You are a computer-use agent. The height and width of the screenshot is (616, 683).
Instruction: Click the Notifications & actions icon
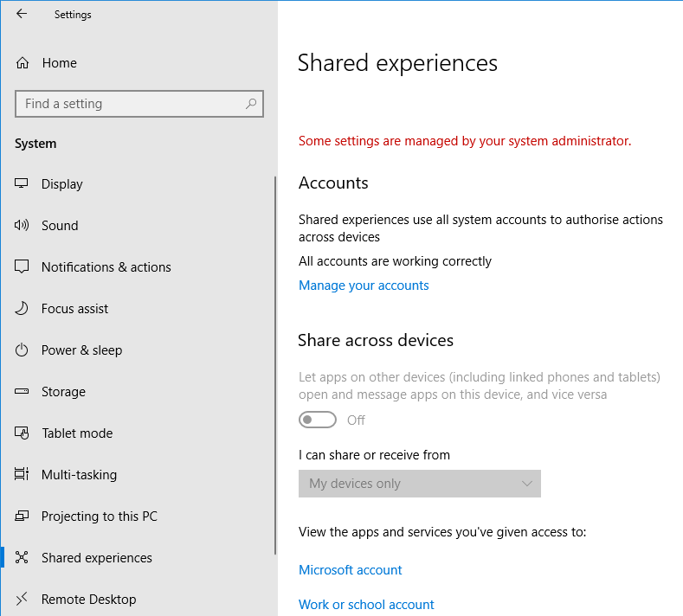click(x=22, y=266)
